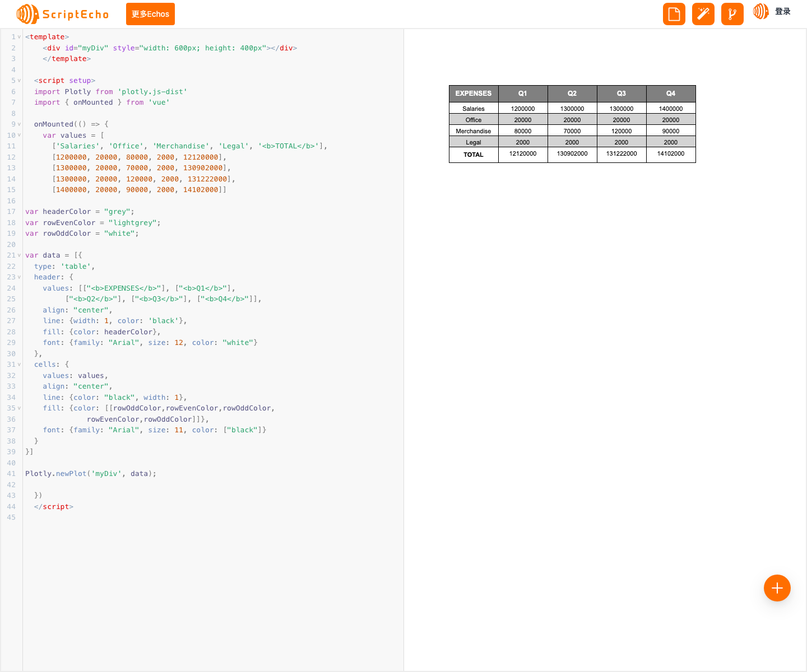The image size is (807, 672).
Task: Click the headerColor variable declaration line
Action: [x=80, y=212]
